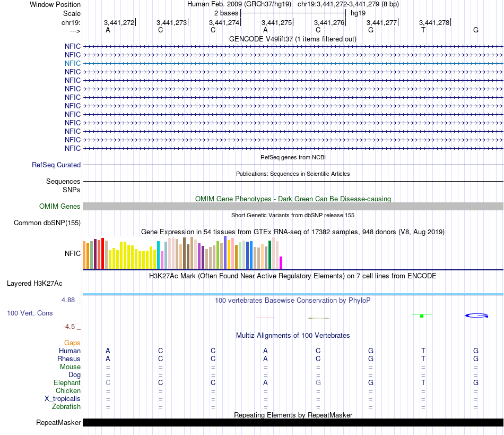Screen dimensions: 504x435
Task: Select the light-blue highlighted NFIC transcript label
Action: click(73, 63)
